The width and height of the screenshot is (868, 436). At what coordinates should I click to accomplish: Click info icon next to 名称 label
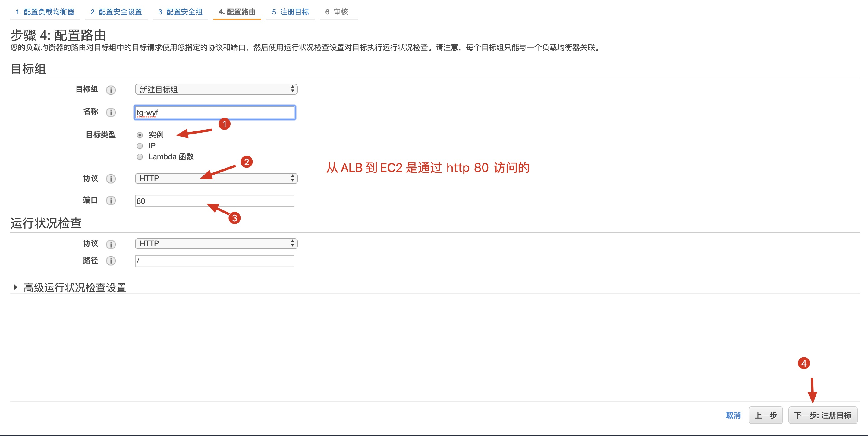111,112
